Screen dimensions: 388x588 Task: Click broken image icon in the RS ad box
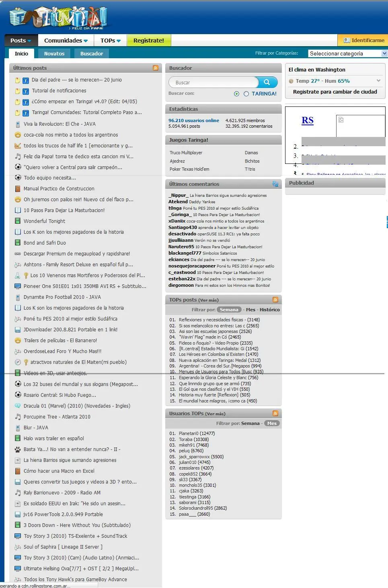(341, 120)
